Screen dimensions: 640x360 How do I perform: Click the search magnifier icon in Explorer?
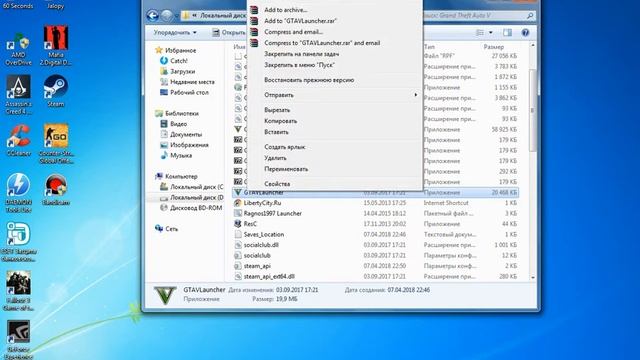pos(530,16)
